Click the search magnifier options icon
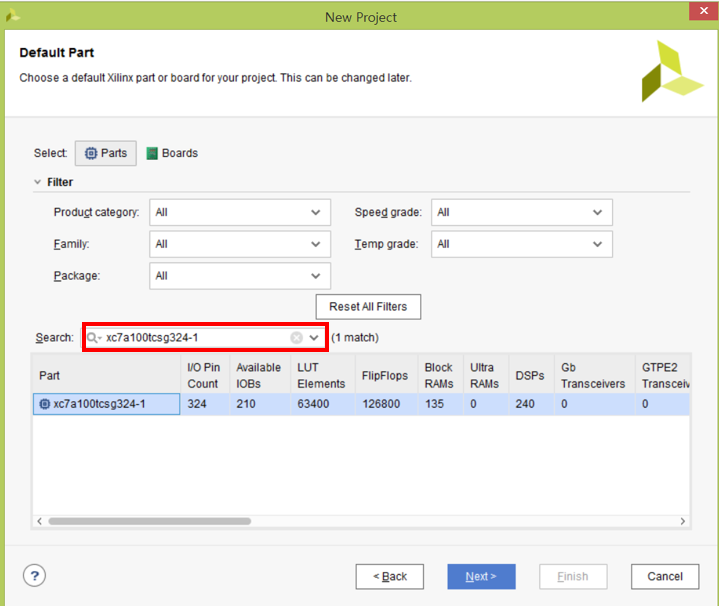This screenshot has width=720, height=606. tap(94, 337)
